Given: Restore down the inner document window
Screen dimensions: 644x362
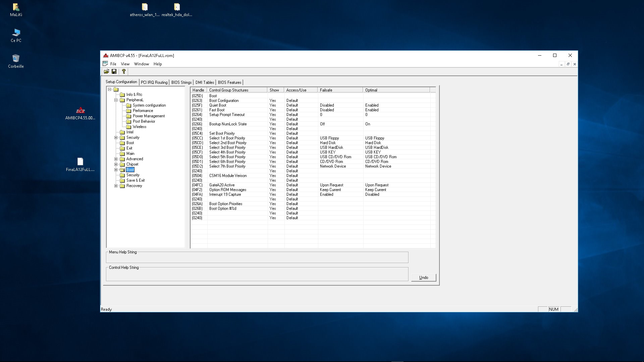Looking at the screenshot, I should [568, 64].
